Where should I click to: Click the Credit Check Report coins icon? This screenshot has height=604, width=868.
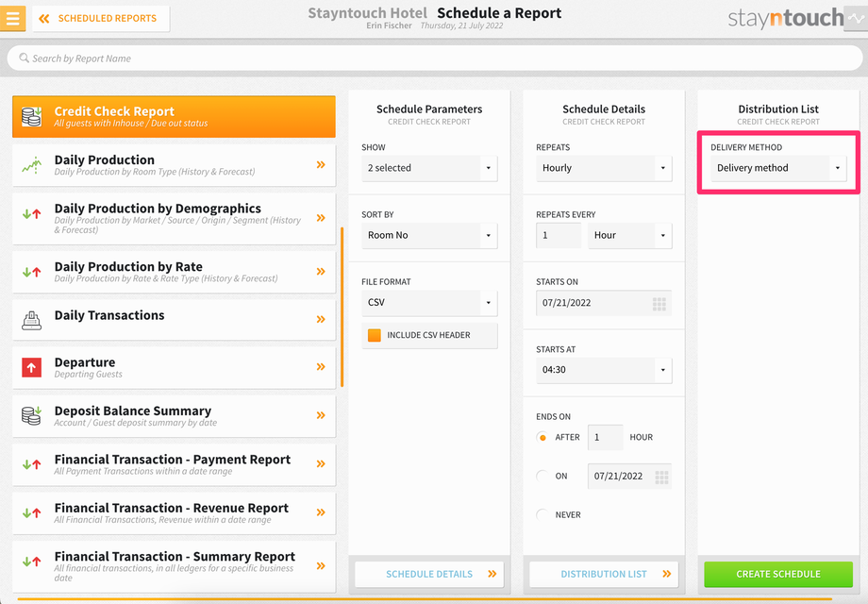tap(31, 116)
